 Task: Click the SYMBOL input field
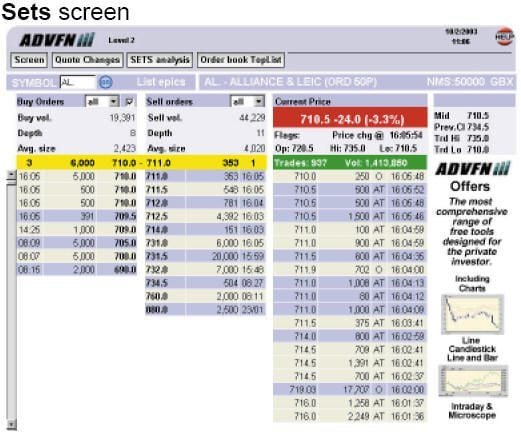tap(78, 82)
